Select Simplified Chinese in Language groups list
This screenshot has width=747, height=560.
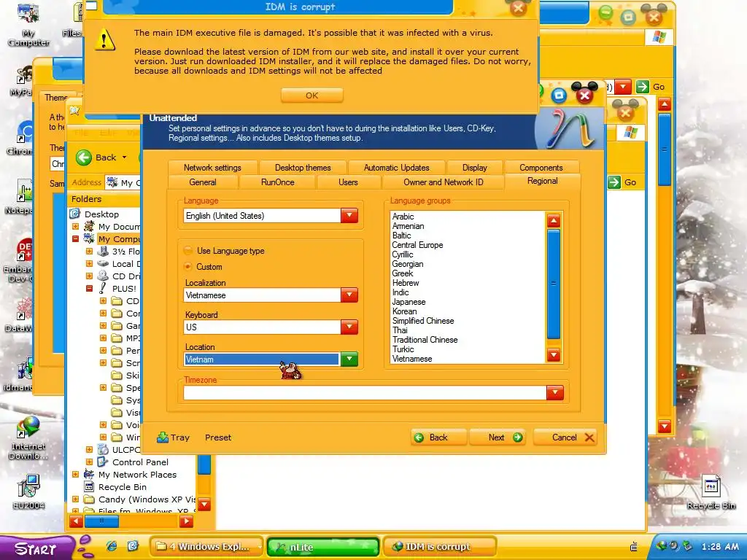(423, 321)
